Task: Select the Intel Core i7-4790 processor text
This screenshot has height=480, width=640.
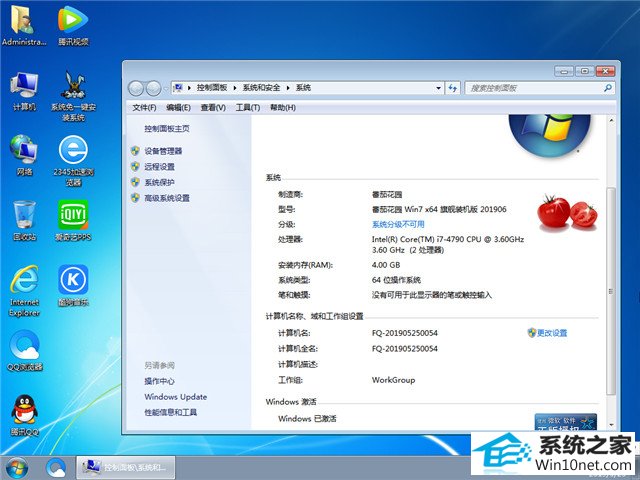Action: point(448,244)
